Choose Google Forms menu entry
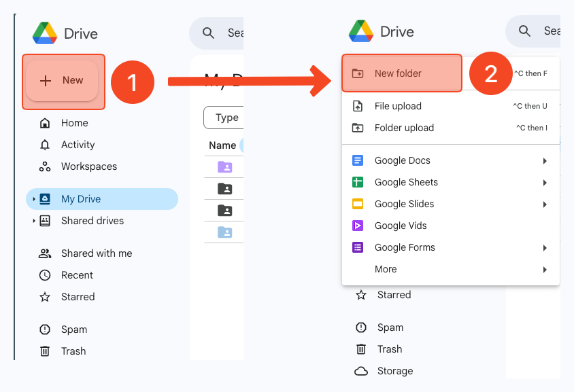Screen dimensions: 574x392 [x=451, y=247]
